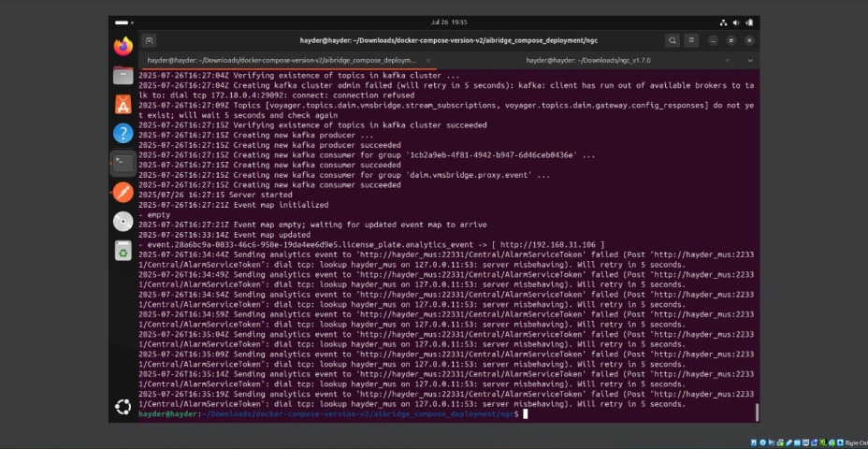This screenshot has width=868, height=449.
Task: Open terminal search with the magnifier icon
Action: click(673, 41)
